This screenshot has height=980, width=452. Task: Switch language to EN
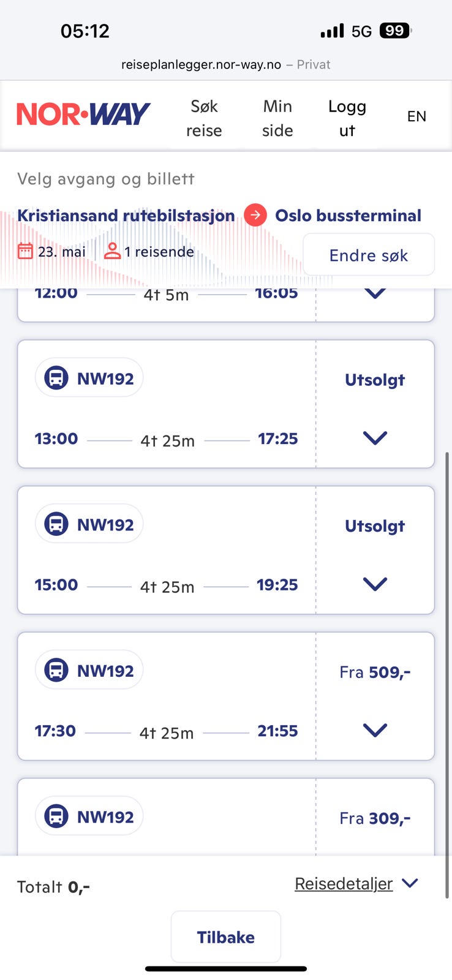[416, 116]
